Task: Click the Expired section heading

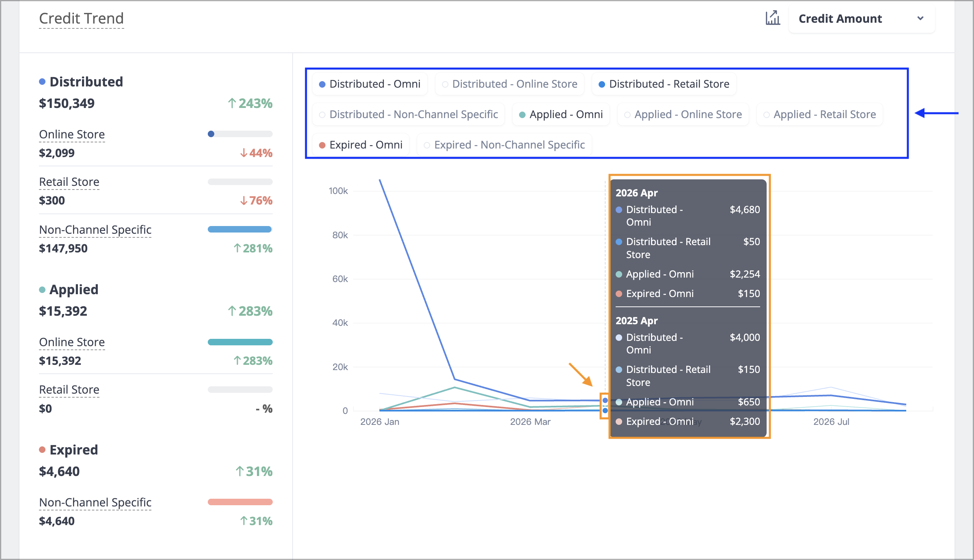Action: click(74, 450)
